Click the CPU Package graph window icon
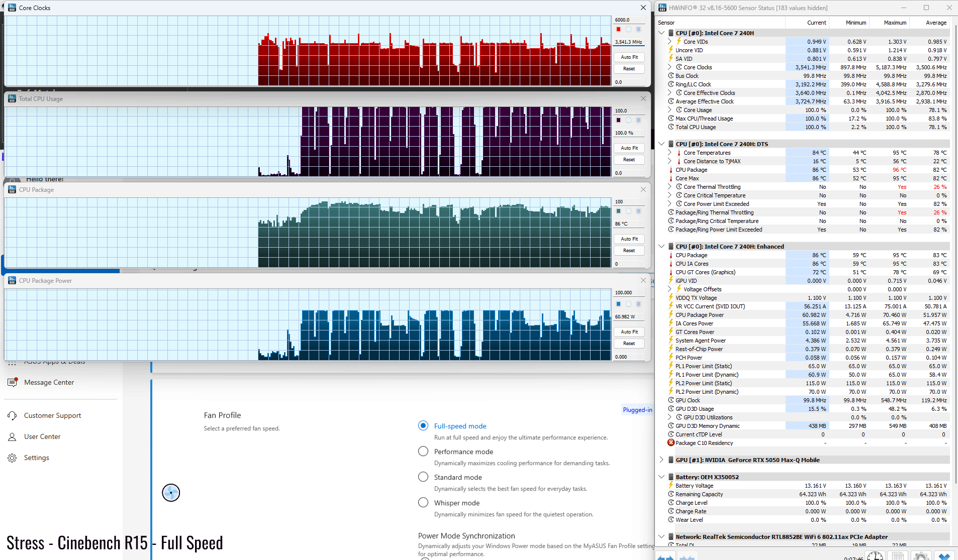The image size is (958, 560). pos(12,189)
